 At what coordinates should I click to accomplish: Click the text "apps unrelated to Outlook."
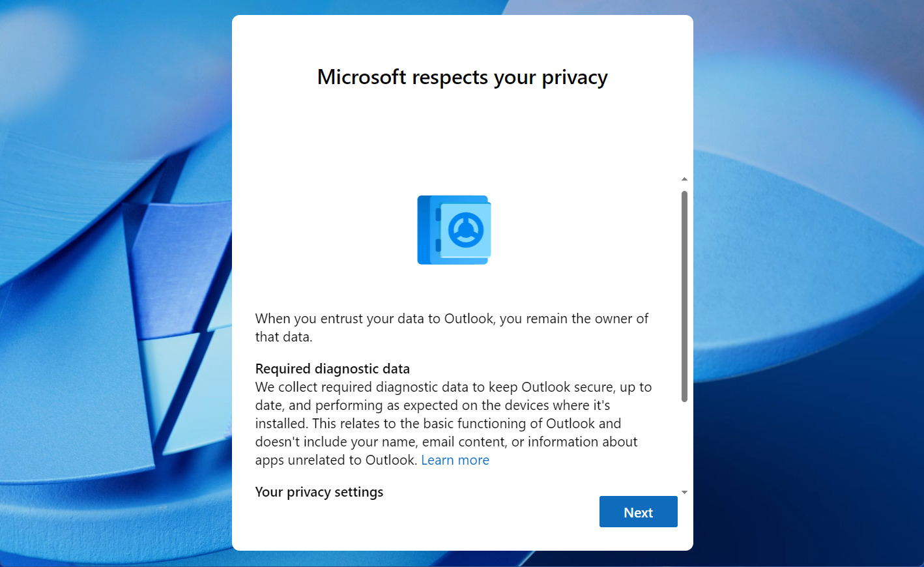click(x=336, y=460)
